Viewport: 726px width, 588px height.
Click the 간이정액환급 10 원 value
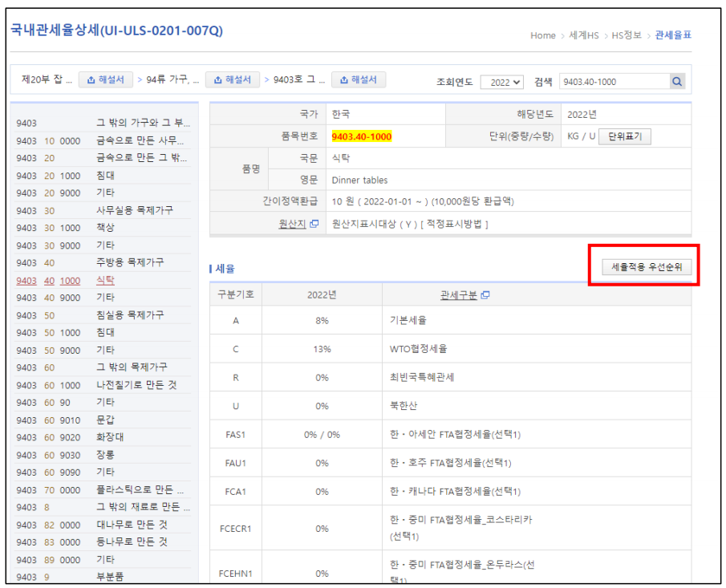(423, 202)
